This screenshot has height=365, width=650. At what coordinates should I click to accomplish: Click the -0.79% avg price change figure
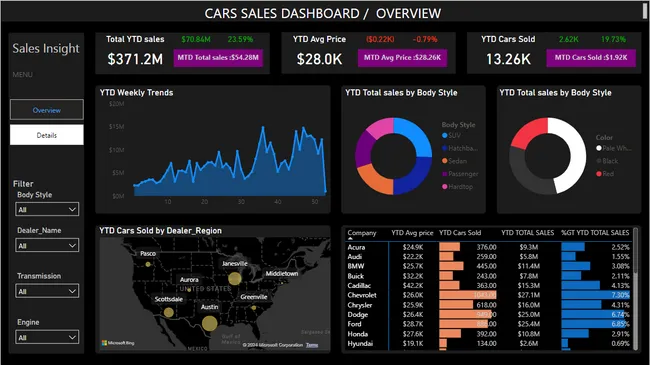(x=425, y=39)
